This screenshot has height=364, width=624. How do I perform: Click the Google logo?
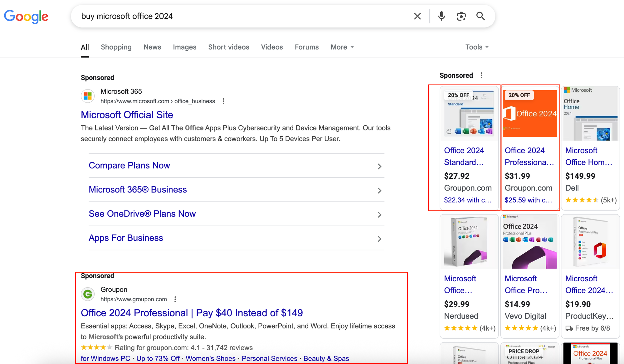point(26,16)
